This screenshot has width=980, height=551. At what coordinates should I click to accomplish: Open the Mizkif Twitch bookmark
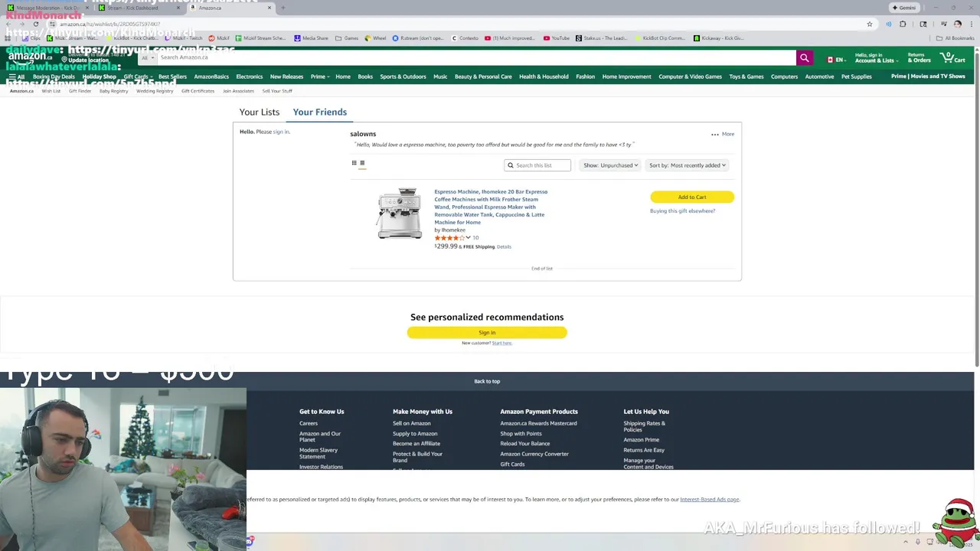pos(183,37)
